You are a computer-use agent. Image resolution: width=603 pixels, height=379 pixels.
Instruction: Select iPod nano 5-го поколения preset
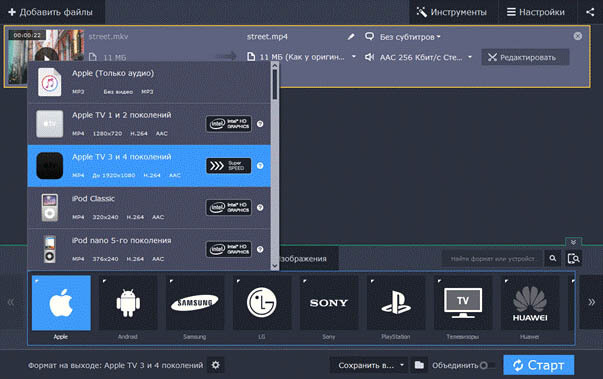click(149, 249)
